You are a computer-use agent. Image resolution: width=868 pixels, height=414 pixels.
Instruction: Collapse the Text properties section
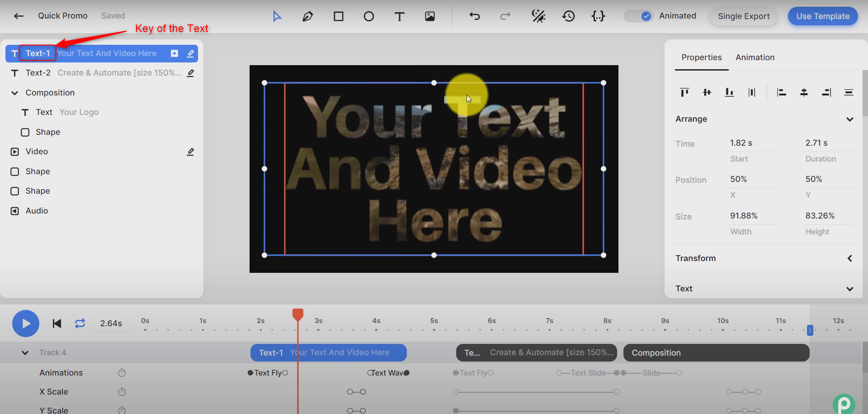(850, 289)
